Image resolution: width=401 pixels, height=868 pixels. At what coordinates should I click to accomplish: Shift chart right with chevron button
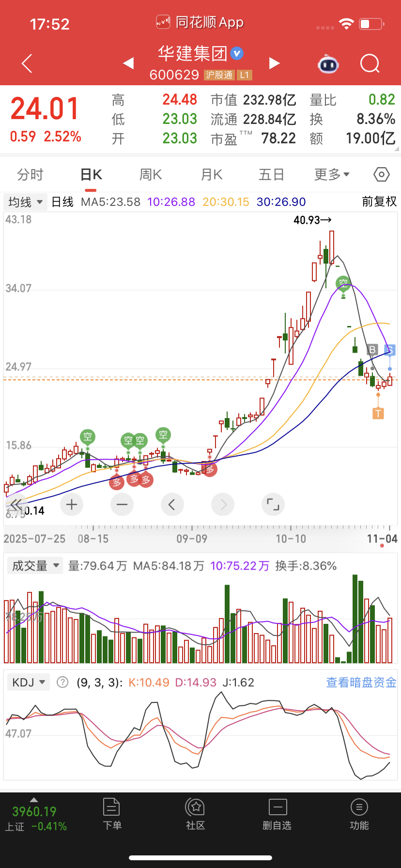(x=223, y=505)
